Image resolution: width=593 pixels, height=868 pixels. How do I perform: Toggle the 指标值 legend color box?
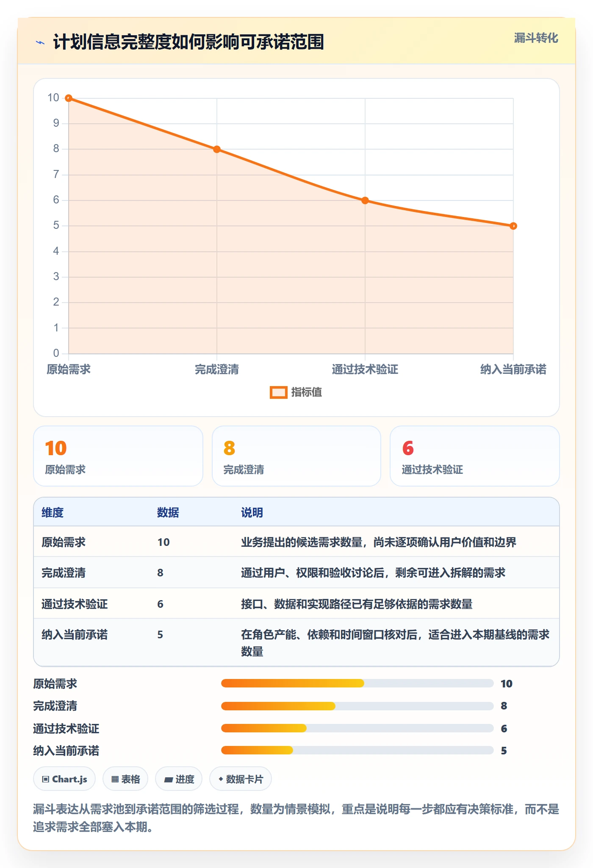click(x=279, y=392)
